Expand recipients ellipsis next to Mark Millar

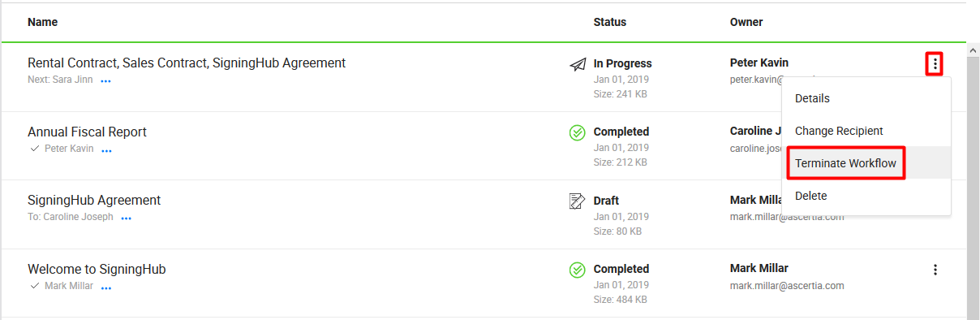[x=106, y=287]
